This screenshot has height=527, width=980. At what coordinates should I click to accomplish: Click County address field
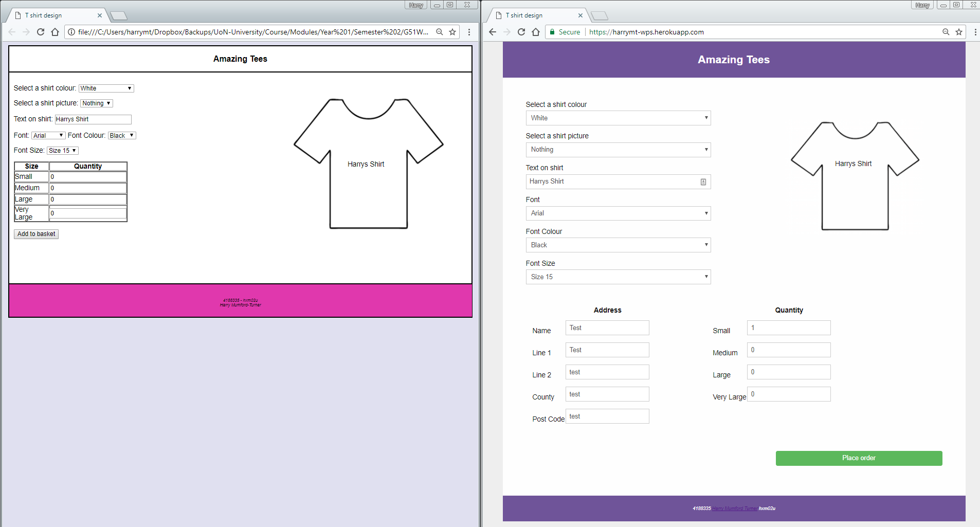point(607,394)
